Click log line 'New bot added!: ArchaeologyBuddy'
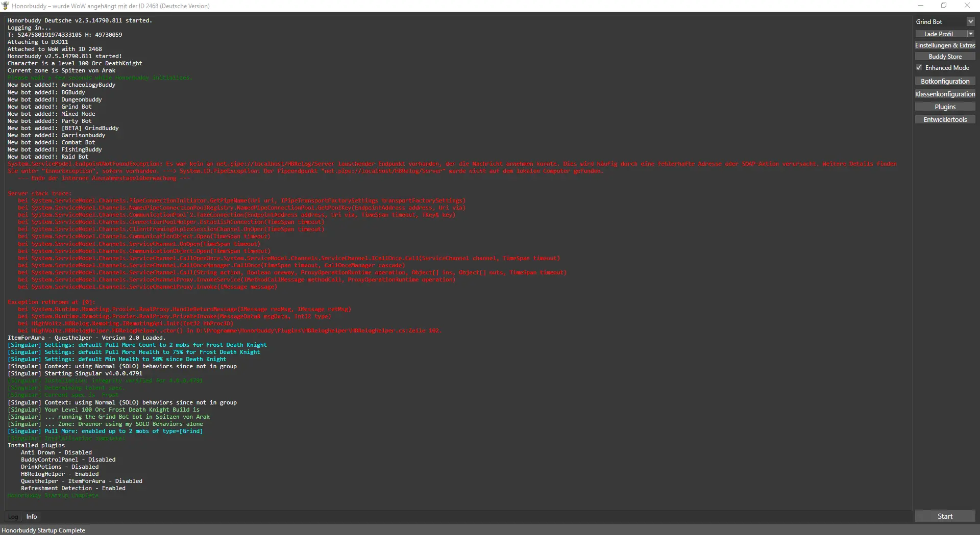This screenshot has width=980, height=535. pos(62,85)
